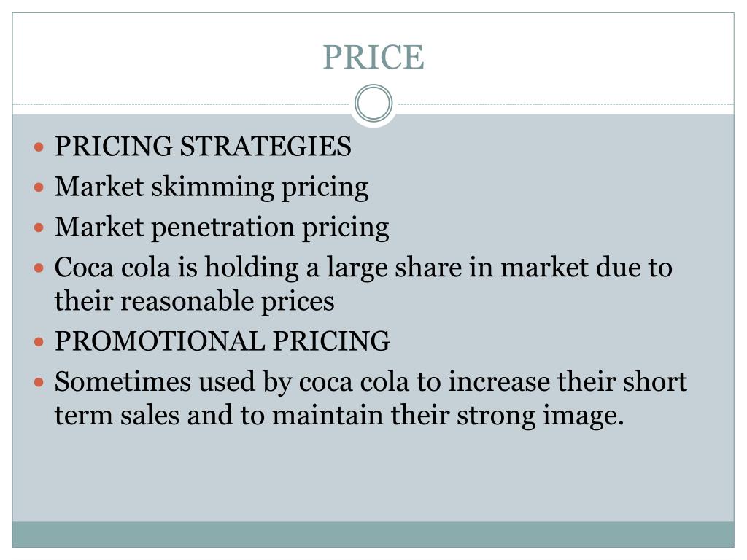Click the bullet before Coca cola sentence
747x560 pixels.
point(39,268)
